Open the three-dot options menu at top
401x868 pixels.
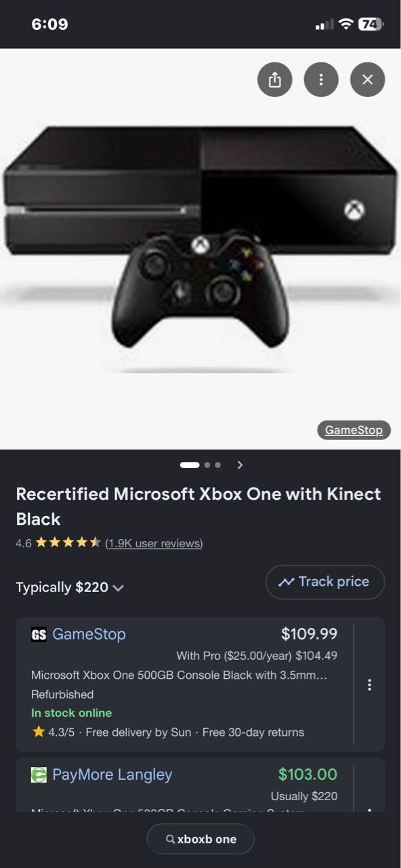(321, 80)
